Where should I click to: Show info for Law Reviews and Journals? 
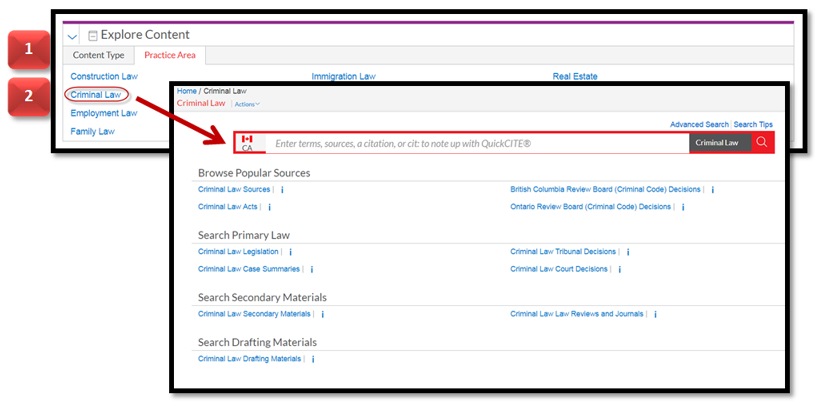[655, 315]
